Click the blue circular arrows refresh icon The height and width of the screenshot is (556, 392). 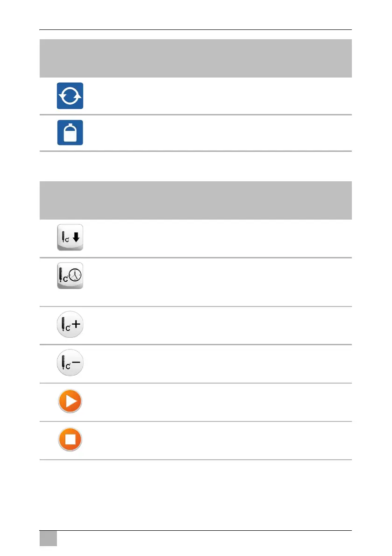click(70, 96)
